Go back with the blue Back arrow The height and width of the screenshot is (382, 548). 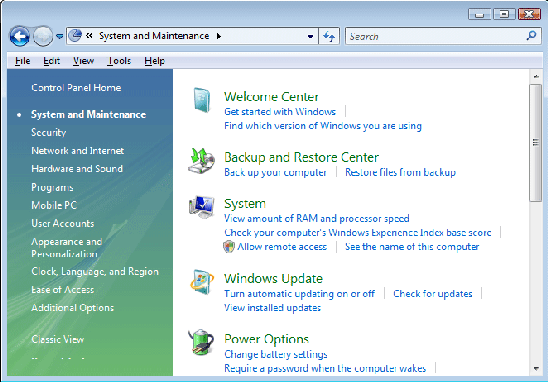coord(19,36)
